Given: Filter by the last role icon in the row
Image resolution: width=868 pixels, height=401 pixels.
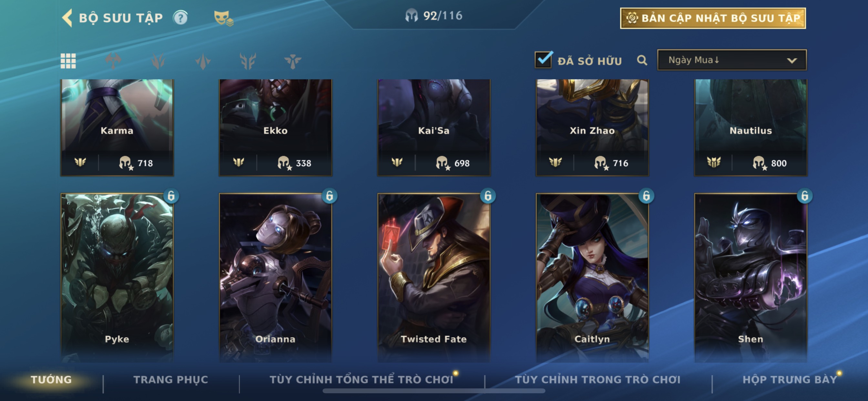Looking at the screenshot, I should pyautogui.click(x=293, y=61).
